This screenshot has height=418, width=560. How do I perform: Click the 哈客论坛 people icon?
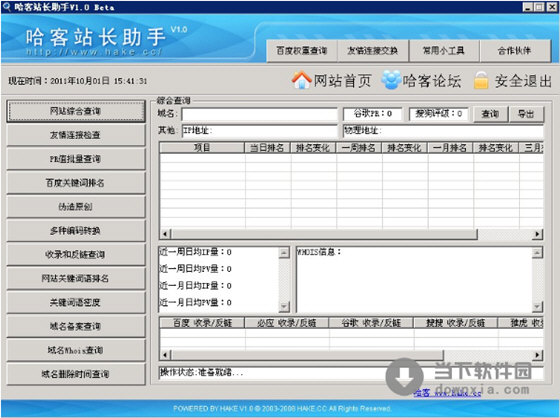coord(391,80)
